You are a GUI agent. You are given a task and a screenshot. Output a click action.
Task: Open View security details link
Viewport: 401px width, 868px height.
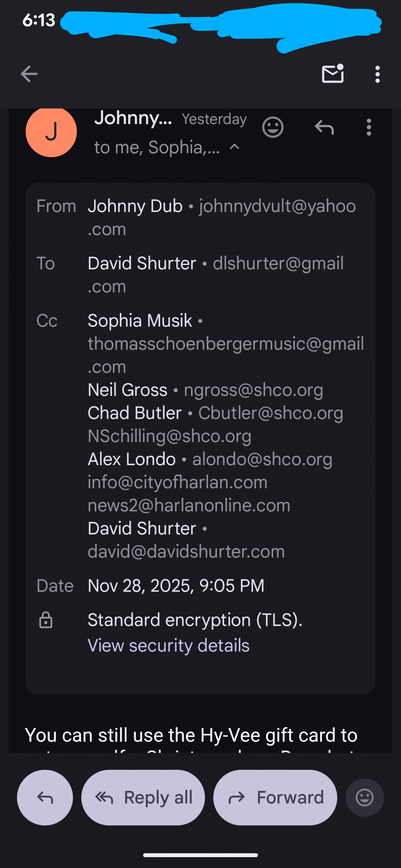(168, 645)
